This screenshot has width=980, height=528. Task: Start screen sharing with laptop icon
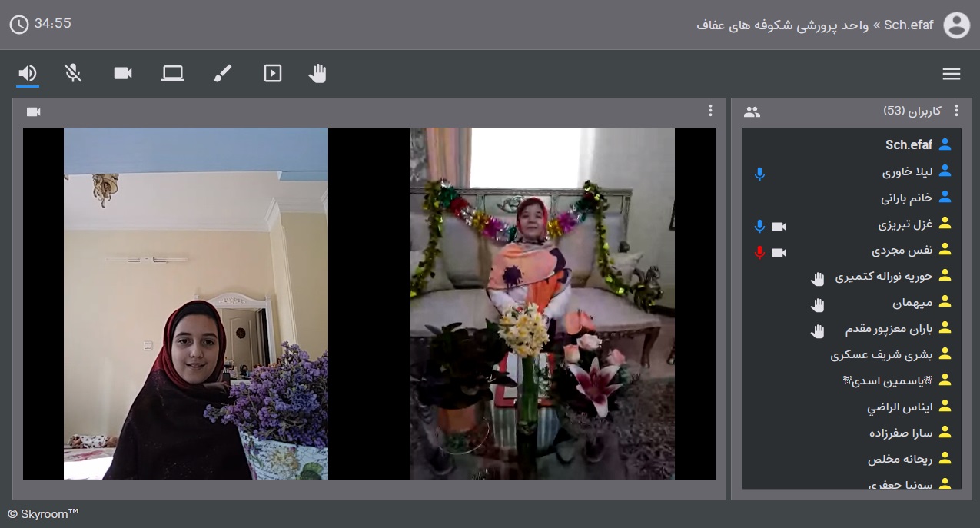point(173,73)
